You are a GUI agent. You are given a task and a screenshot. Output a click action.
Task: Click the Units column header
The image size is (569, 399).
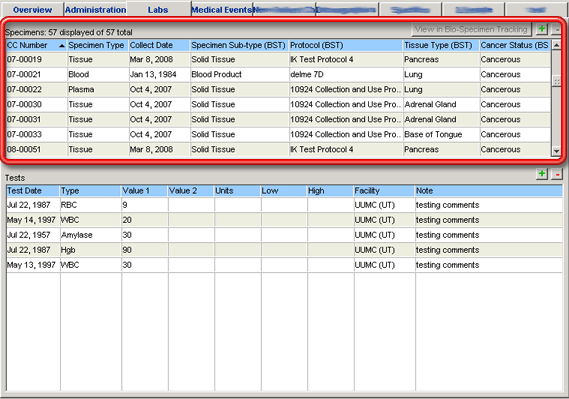pos(237,191)
